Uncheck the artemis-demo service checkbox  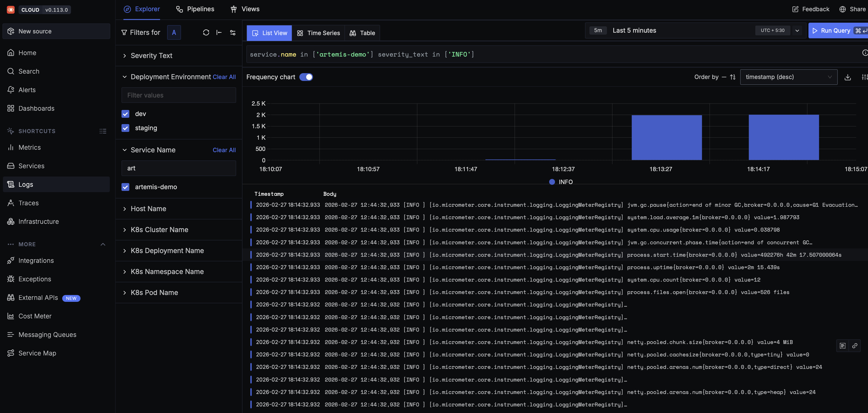click(x=125, y=187)
